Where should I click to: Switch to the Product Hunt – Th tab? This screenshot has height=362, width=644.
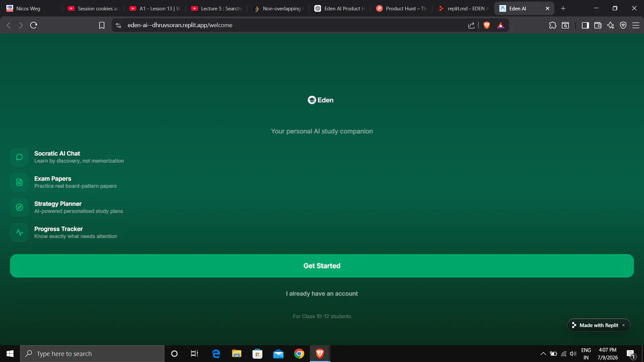(x=401, y=8)
